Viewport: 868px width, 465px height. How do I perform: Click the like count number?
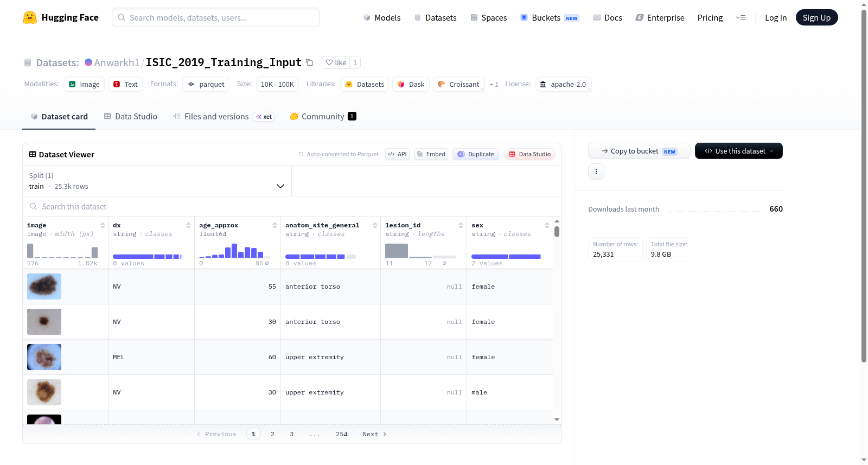coord(355,62)
